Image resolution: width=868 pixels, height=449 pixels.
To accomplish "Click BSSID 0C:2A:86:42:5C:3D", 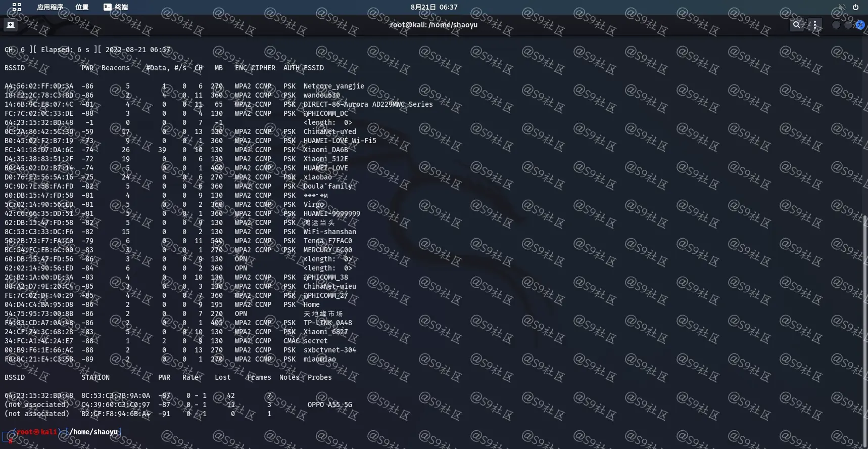I will coord(39,131).
